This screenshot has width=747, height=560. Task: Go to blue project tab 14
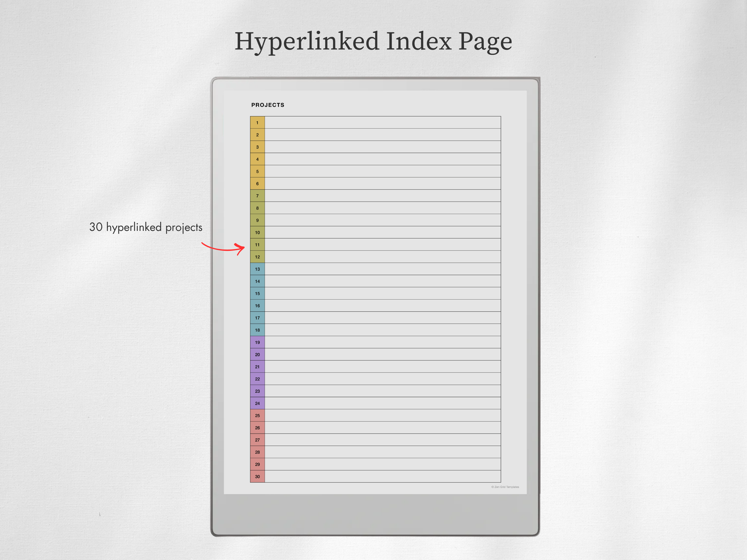(257, 281)
